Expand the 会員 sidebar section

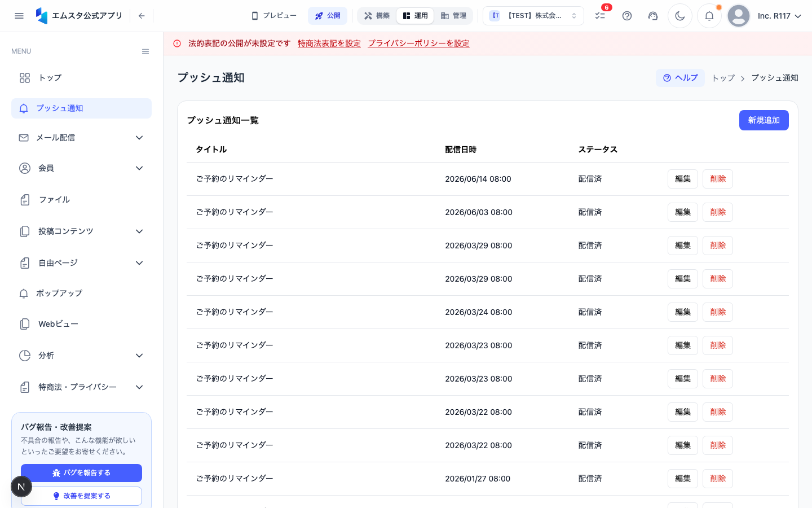tap(81, 168)
